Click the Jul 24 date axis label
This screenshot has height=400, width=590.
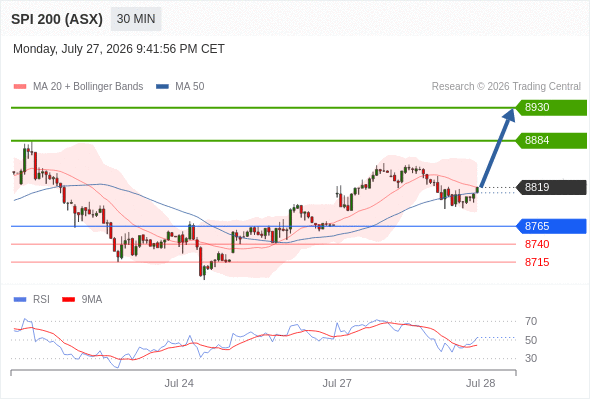tap(179, 383)
